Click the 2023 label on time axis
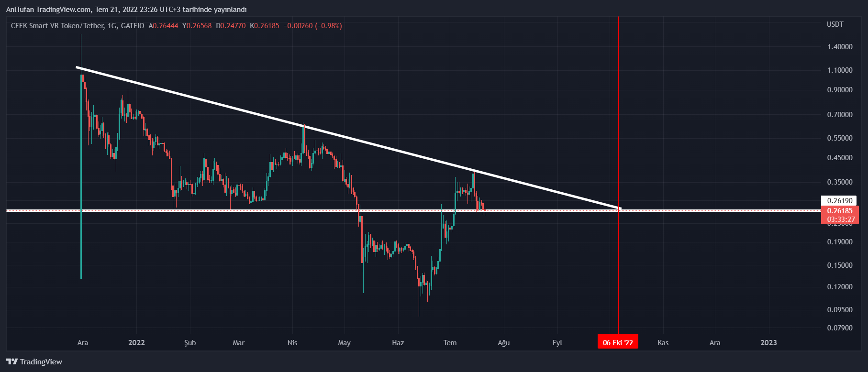 point(768,342)
